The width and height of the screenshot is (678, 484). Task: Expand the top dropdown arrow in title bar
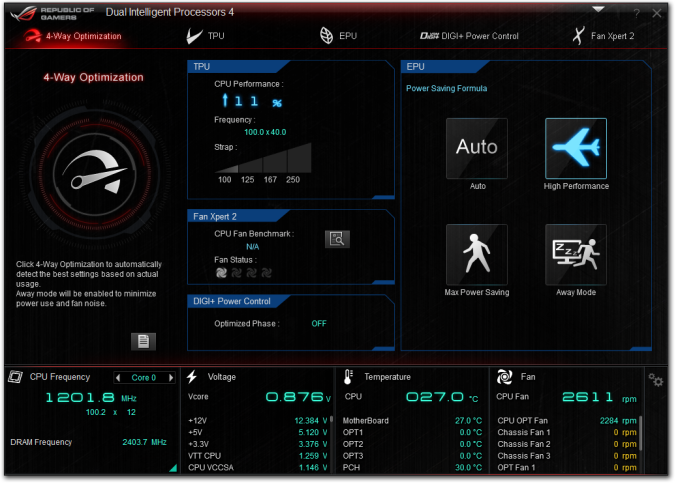coord(598,9)
